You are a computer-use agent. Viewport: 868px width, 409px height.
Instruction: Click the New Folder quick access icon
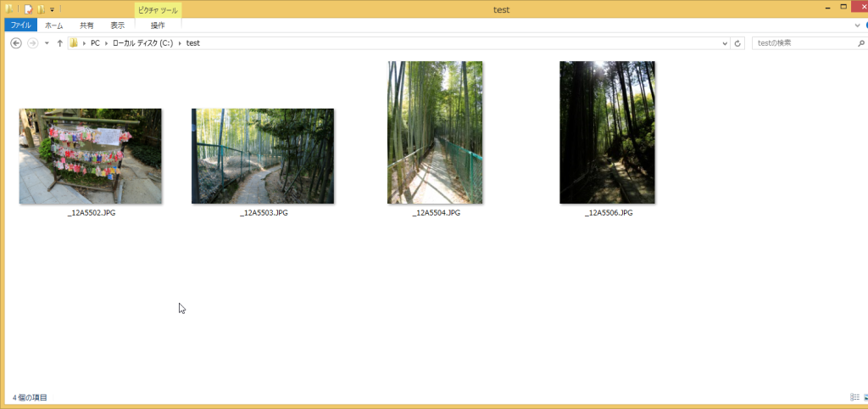[x=41, y=8]
